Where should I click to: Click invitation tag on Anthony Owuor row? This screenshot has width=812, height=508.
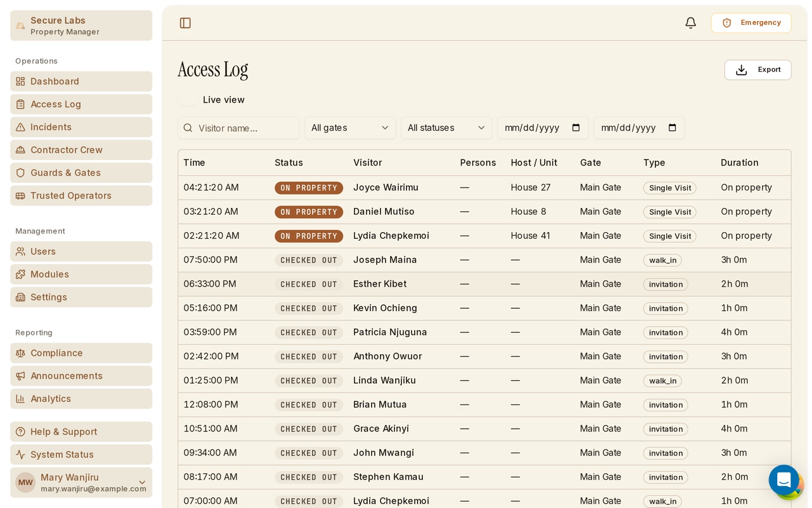click(x=666, y=356)
